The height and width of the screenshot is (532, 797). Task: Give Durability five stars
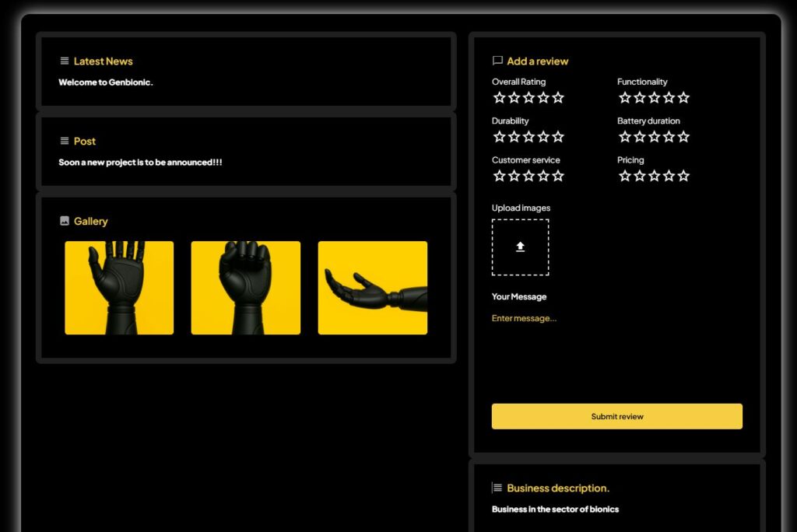558,137
